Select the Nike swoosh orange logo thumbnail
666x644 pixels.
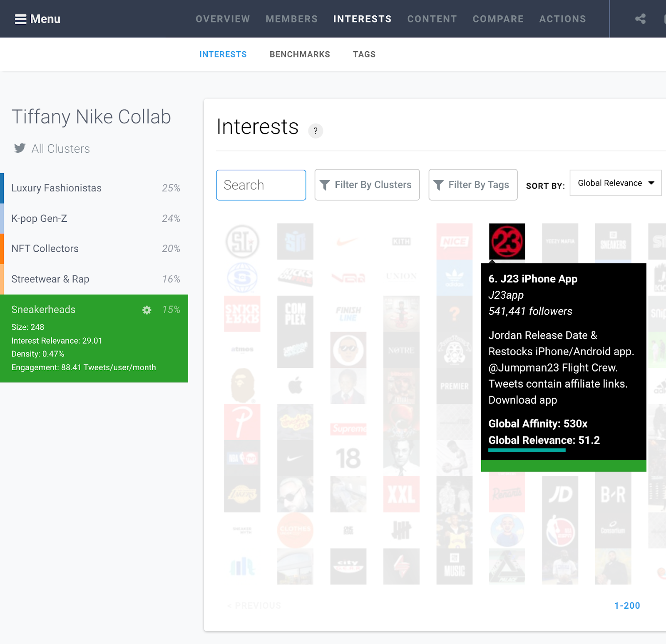(x=348, y=241)
